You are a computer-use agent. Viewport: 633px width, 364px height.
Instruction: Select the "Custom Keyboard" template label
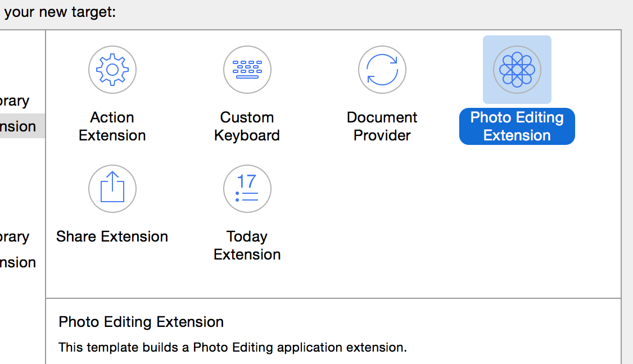coord(247,126)
